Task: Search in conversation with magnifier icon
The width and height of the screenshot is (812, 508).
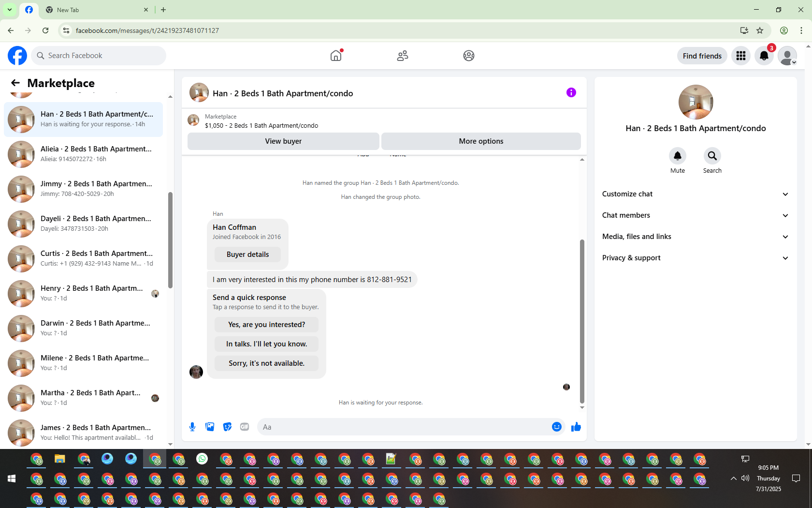Action: 712,156
